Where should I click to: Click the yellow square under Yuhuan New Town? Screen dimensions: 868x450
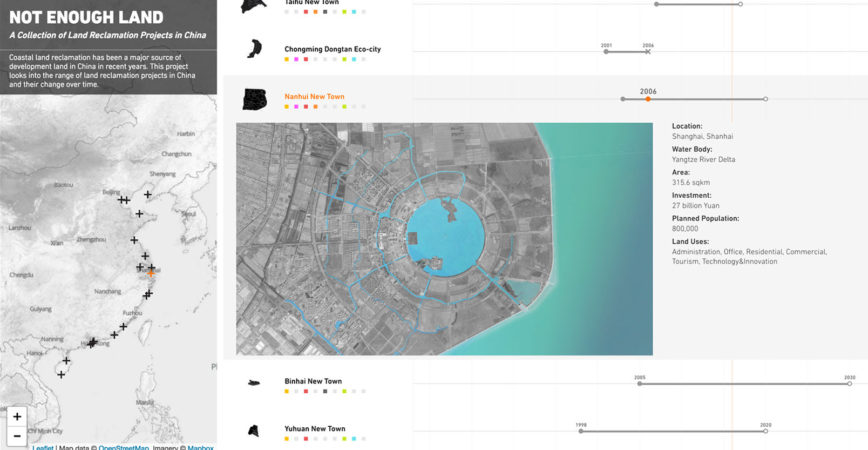287,439
